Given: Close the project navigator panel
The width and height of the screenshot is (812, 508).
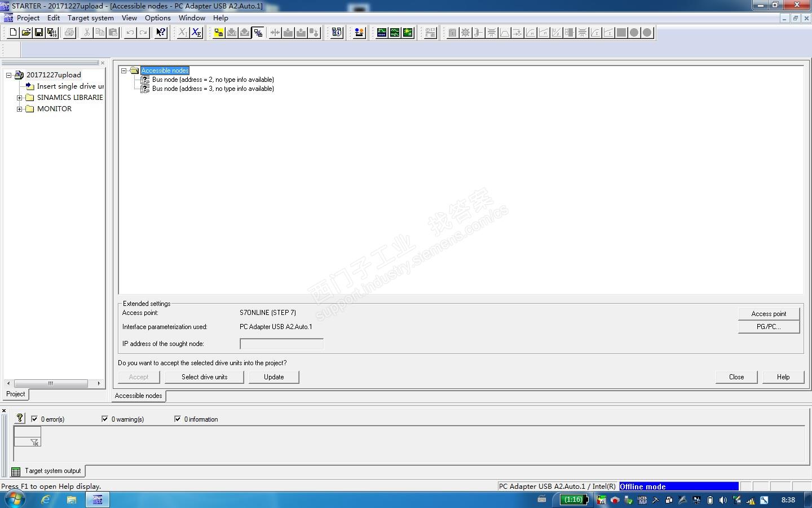Looking at the screenshot, I should click(x=103, y=63).
